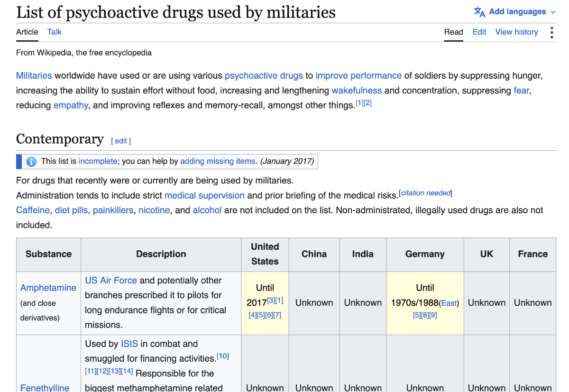
Task: Click the China column header
Action: point(314,254)
